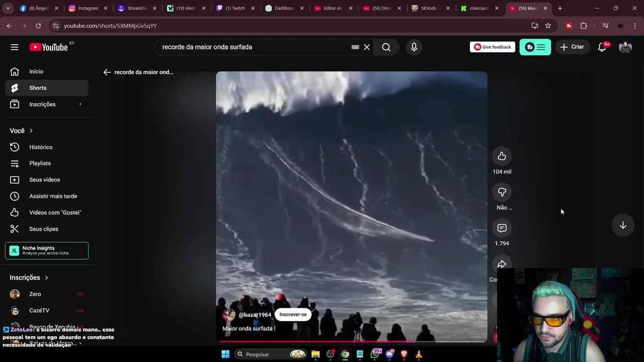The height and width of the screenshot is (362, 644).
Task: Open Seus vídeos
Action: (x=47, y=179)
